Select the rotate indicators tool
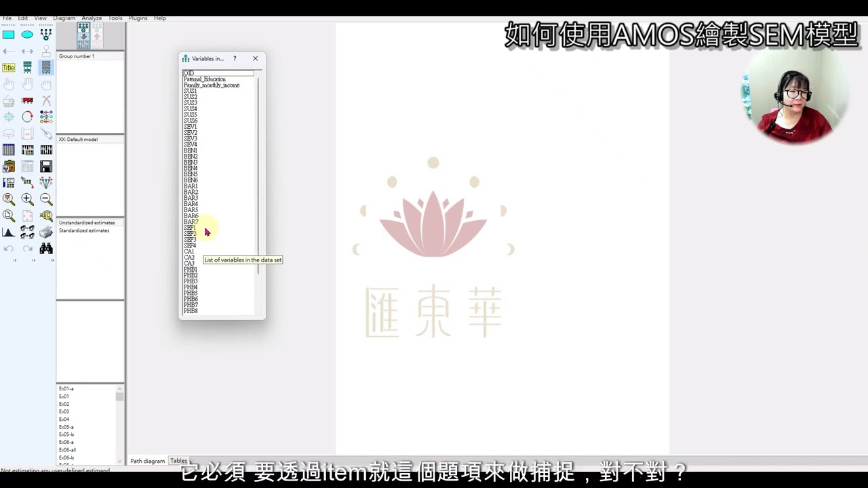This screenshot has height=488, width=868. pos(27,117)
